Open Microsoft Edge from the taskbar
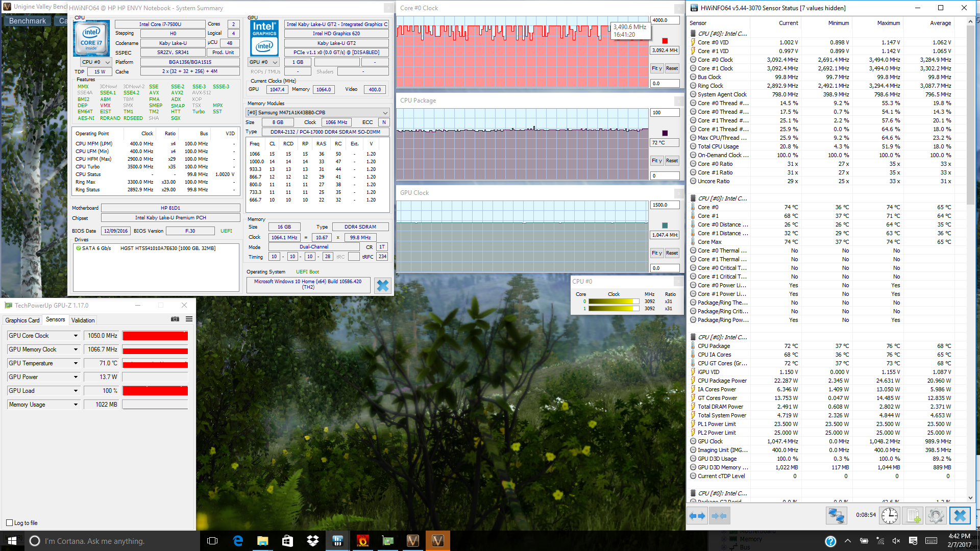This screenshot has width=980, height=551. click(238, 541)
